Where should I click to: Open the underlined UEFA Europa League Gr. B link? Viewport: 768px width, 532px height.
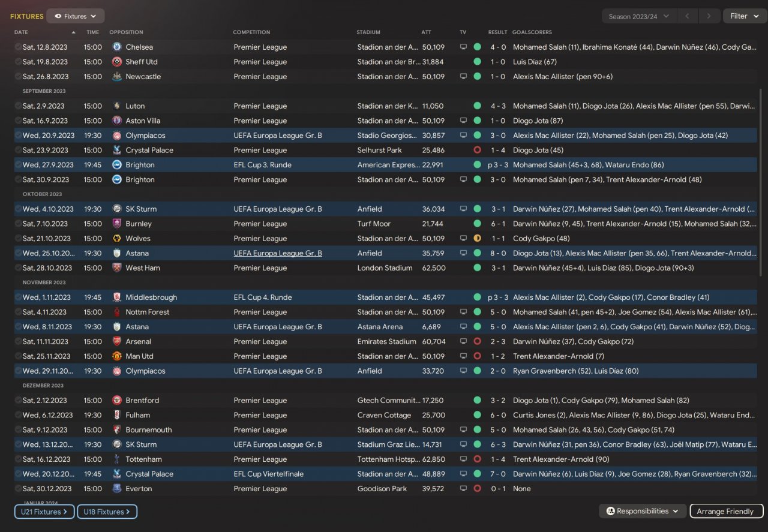coord(278,253)
